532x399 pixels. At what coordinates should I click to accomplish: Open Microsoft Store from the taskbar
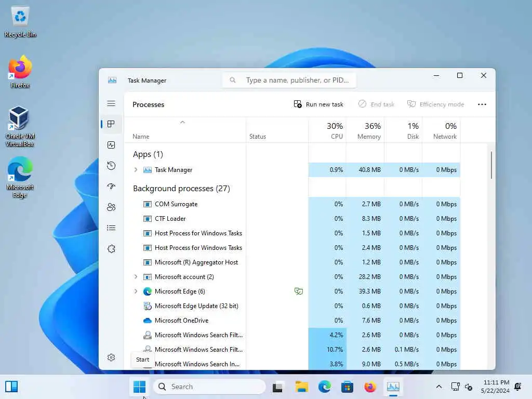347,387
